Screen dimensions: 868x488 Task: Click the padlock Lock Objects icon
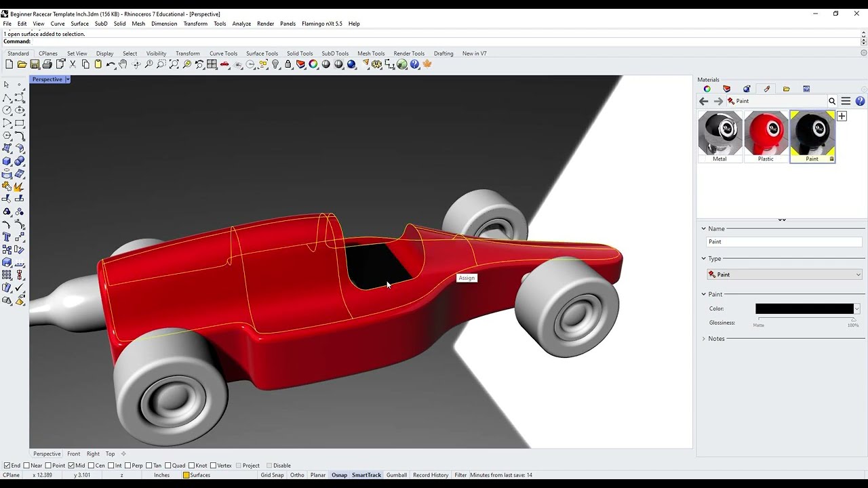[288, 64]
